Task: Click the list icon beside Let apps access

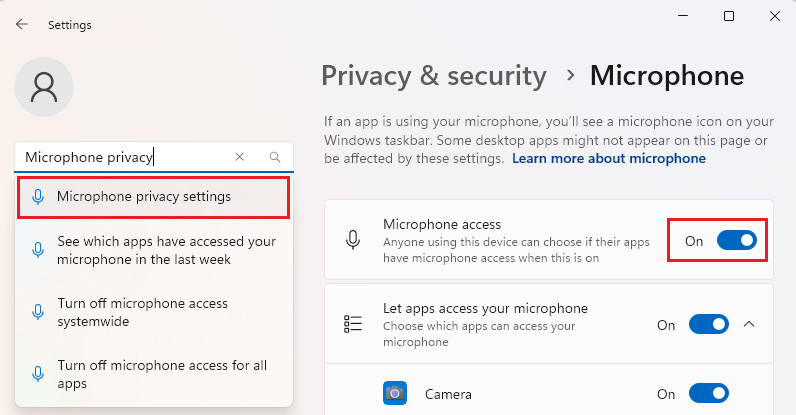Action: [x=353, y=324]
